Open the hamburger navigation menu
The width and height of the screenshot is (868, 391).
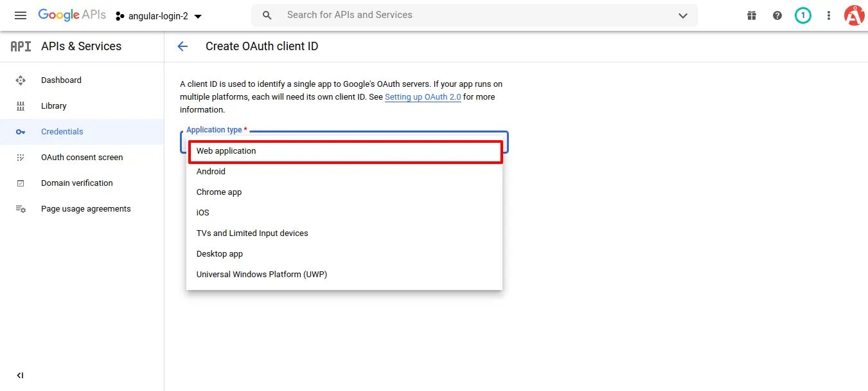tap(21, 15)
